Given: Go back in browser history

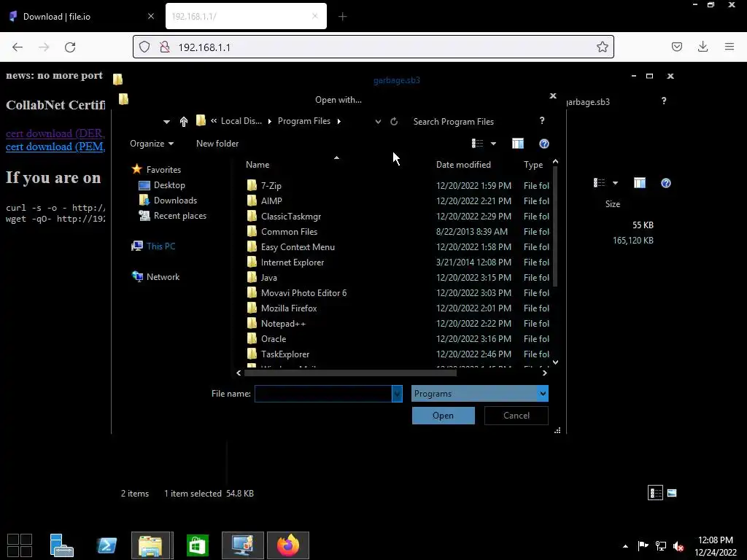Looking at the screenshot, I should coord(18,47).
